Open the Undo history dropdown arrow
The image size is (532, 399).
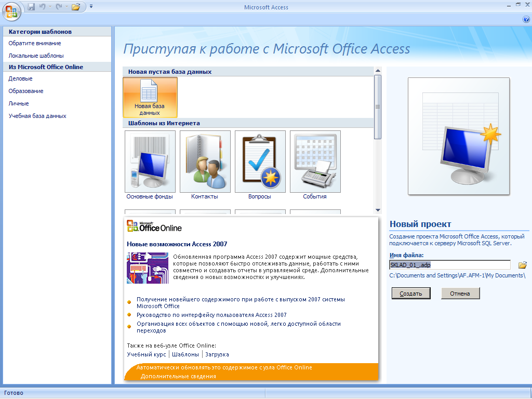(x=49, y=6)
